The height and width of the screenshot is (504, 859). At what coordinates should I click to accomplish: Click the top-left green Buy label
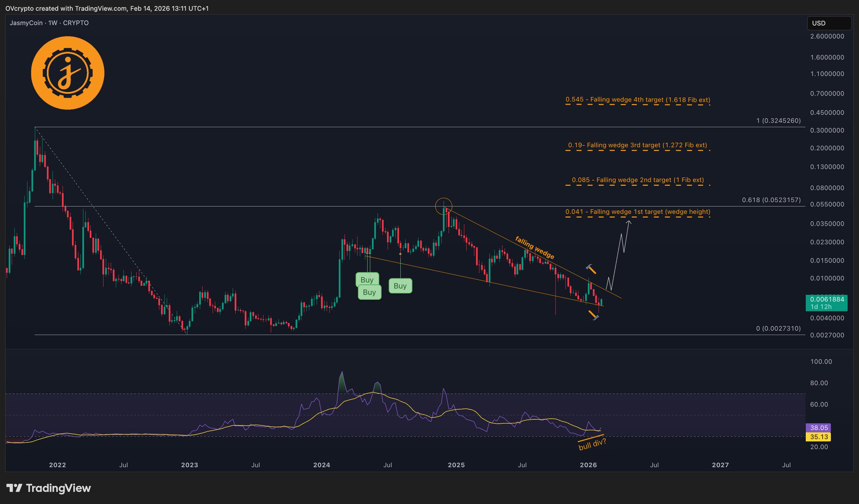coord(367,280)
